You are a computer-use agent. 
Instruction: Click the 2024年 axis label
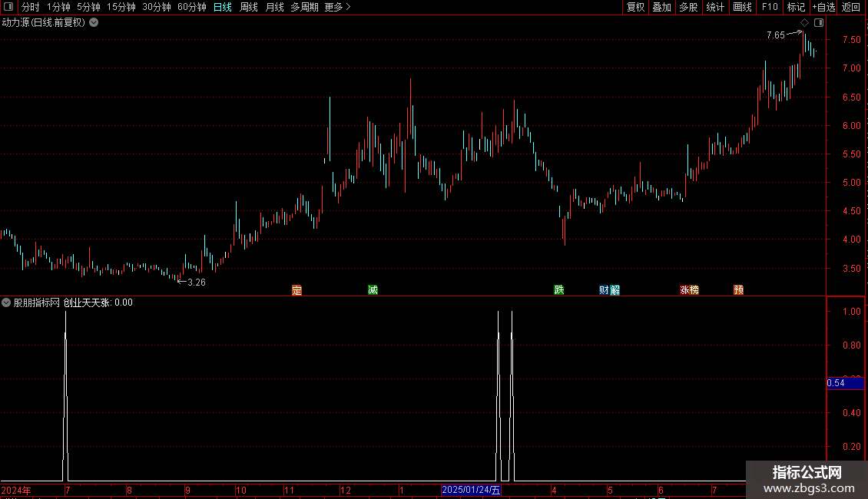[x=16, y=490]
